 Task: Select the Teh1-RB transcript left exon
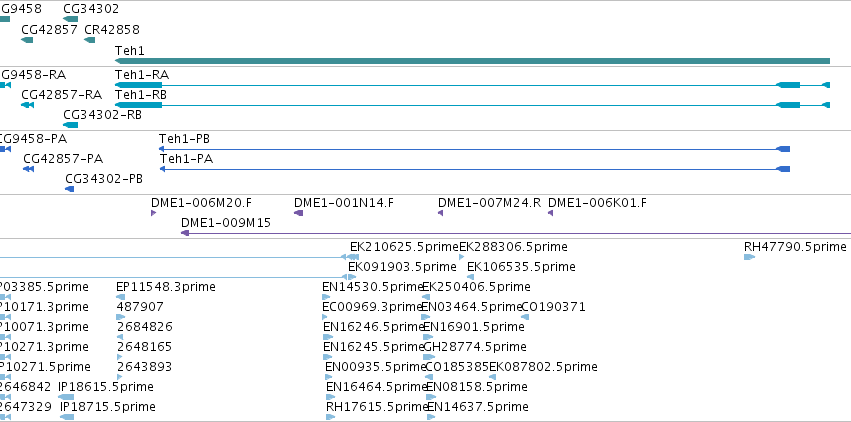pyautogui.click(x=138, y=105)
